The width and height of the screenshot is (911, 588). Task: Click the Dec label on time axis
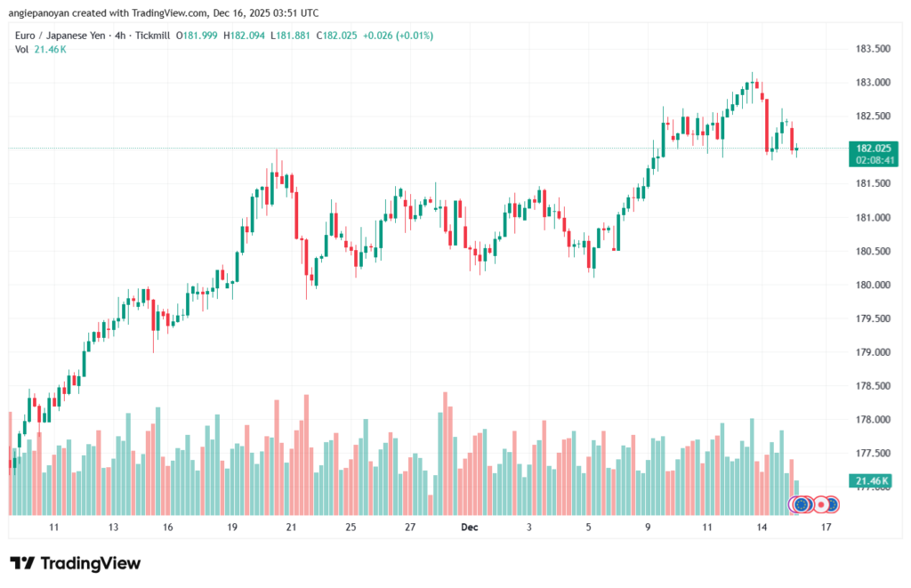pyautogui.click(x=470, y=528)
